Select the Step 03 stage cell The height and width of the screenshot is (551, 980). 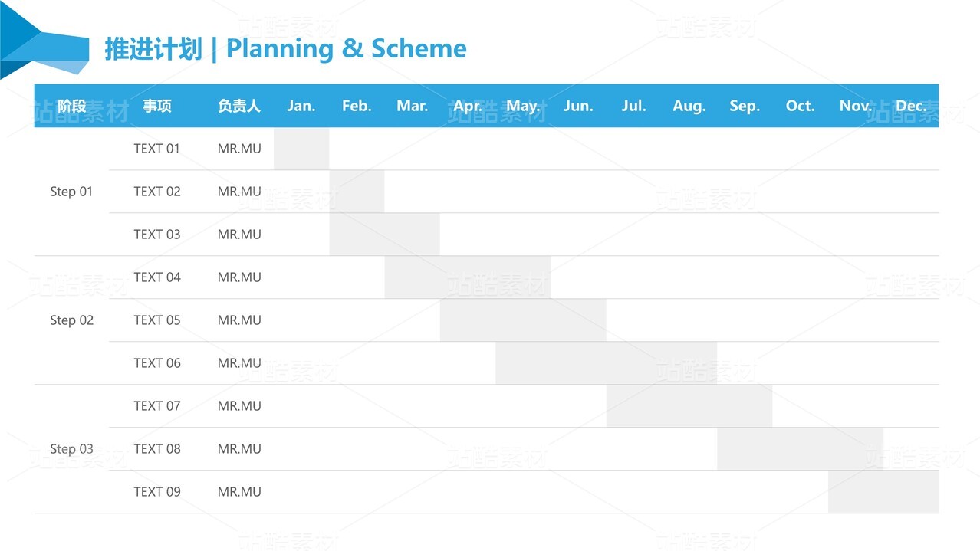click(71, 449)
